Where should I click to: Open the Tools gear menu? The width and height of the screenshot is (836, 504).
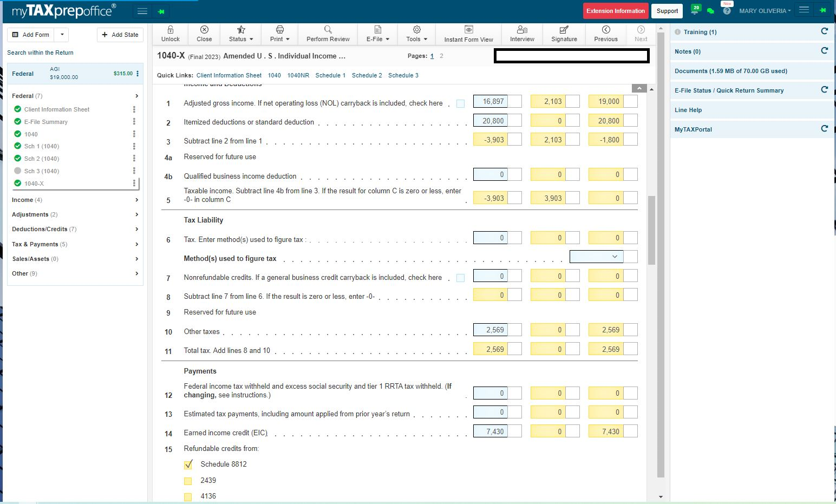click(x=416, y=34)
